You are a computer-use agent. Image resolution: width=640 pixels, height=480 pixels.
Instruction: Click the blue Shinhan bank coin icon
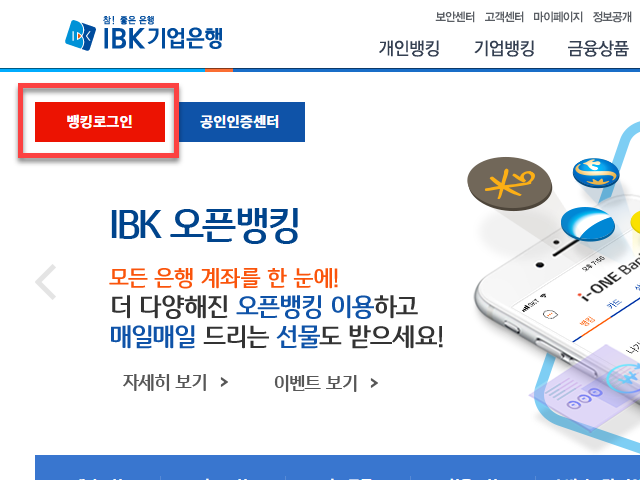(596, 173)
